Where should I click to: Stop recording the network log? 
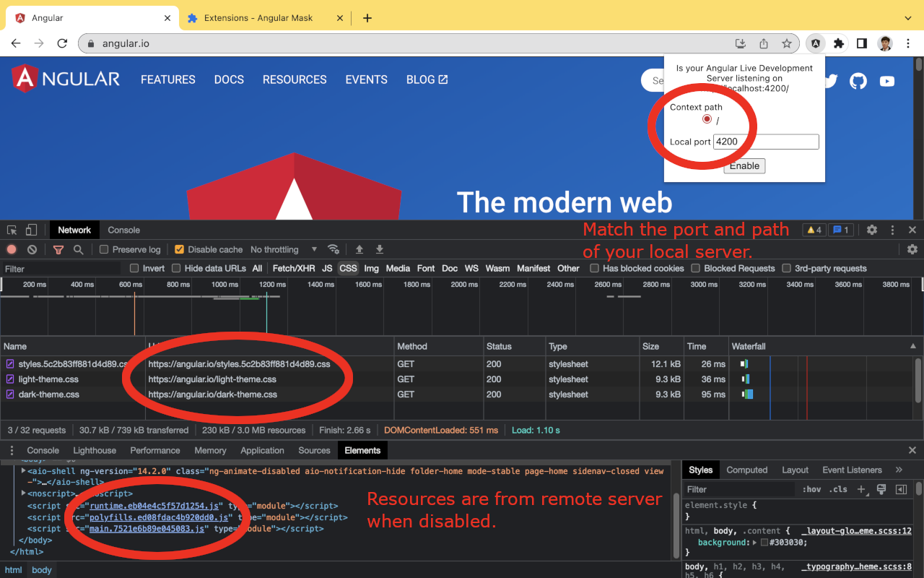(11, 249)
